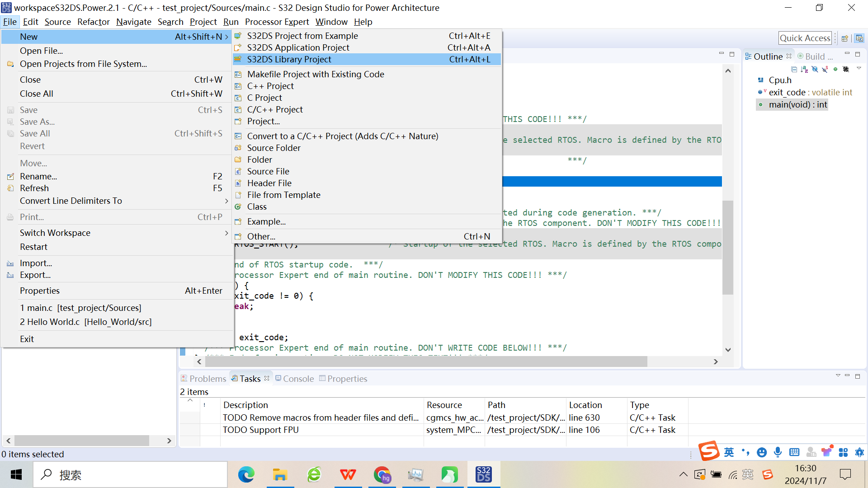Open the Outline view menu dropdown arrow

coord(859,68)
